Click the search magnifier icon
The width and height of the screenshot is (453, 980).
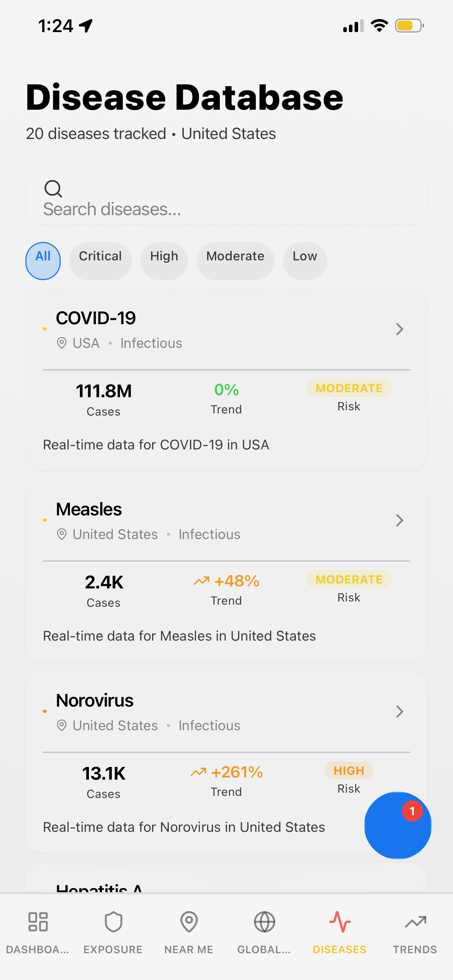[x=53, y=189]
